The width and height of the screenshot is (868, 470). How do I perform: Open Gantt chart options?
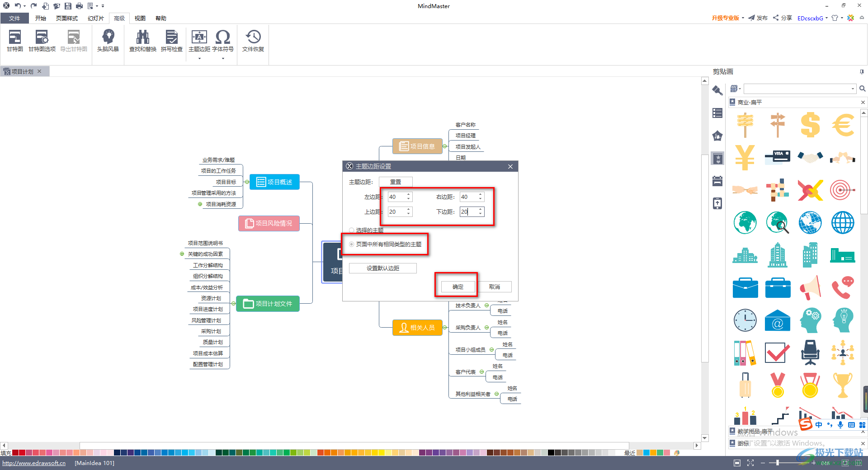(42, 41)
